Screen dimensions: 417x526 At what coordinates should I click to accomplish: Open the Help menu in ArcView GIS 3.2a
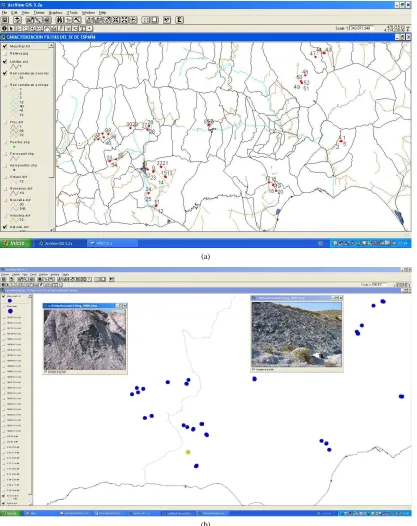[x=103, y=13]
